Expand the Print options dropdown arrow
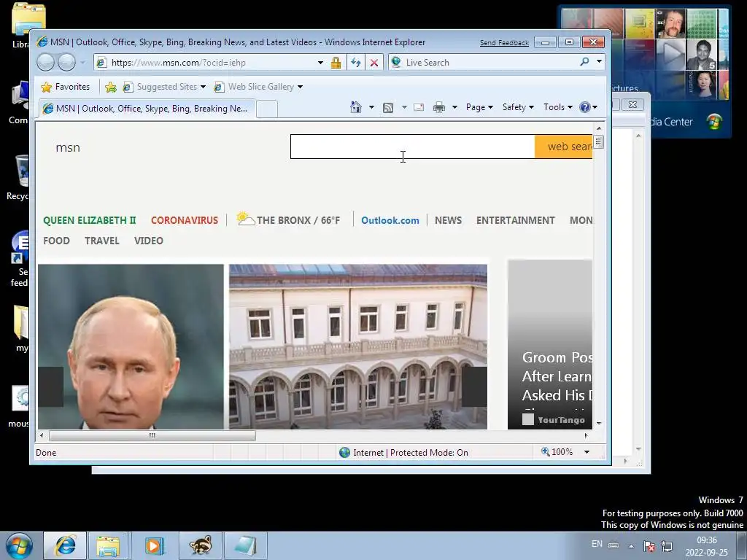This screenshot has width=747, height=560. 454,107
